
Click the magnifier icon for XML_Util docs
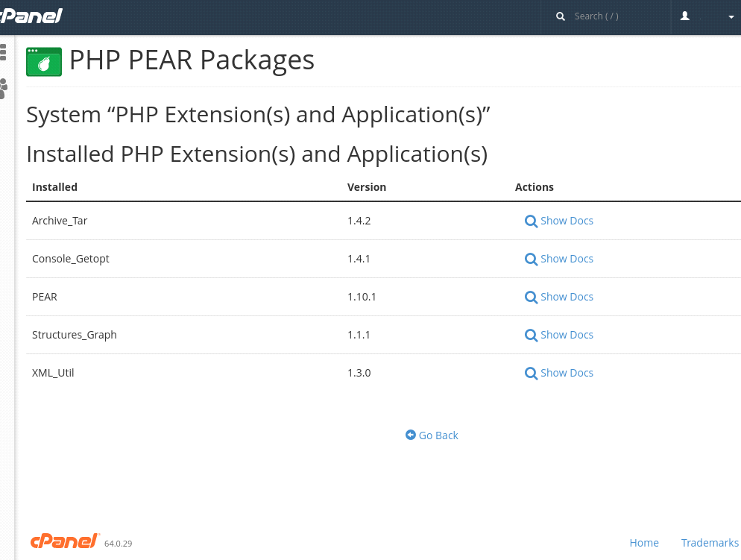(x=531, y=374)
